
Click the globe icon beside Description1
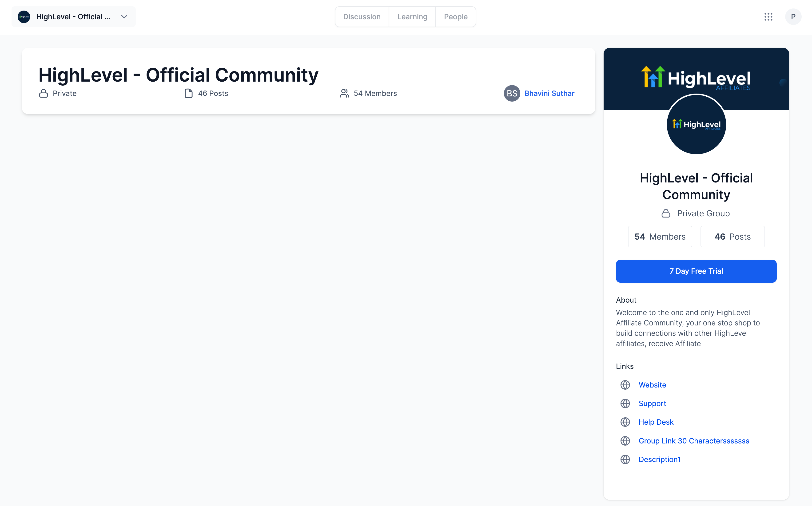[625, 459]
